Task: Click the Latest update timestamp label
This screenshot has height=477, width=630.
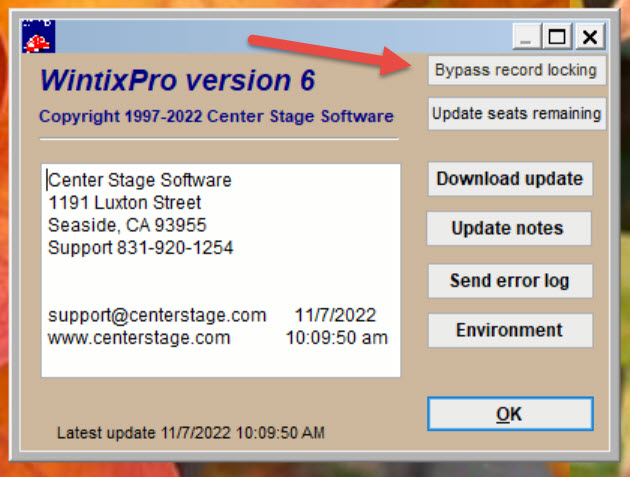Action: 191,433
